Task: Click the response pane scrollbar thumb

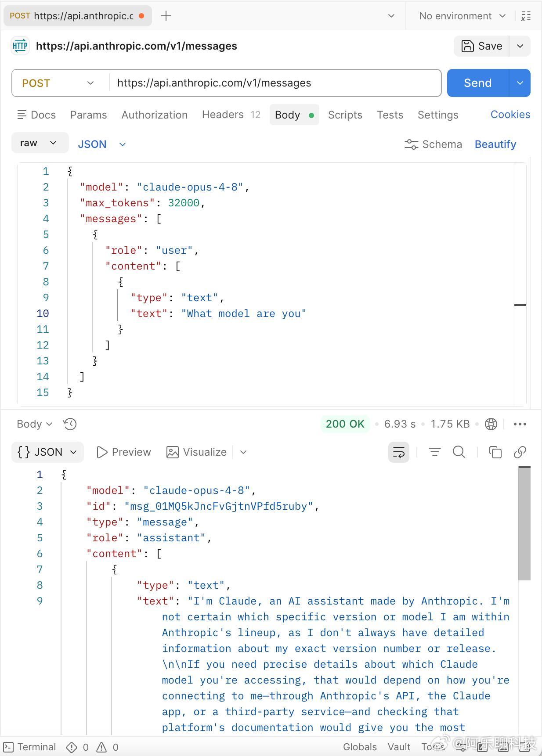Action: point(524,523)
